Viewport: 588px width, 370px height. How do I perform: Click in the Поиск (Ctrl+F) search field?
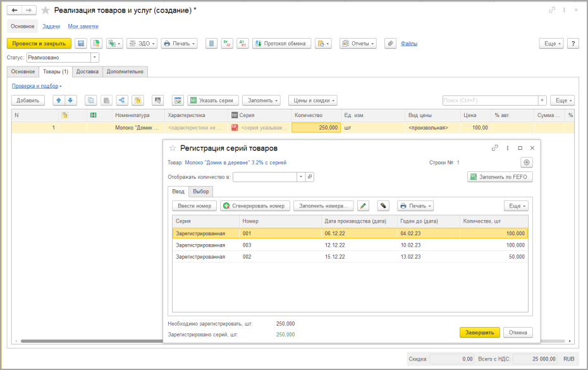[x=491, y=100]
